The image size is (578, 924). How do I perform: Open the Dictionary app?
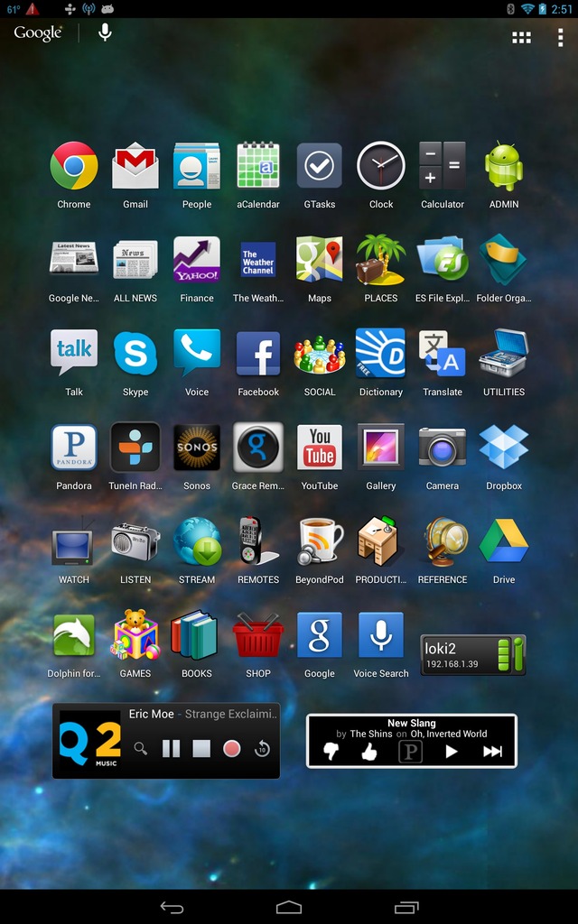[x=381, y=353]
